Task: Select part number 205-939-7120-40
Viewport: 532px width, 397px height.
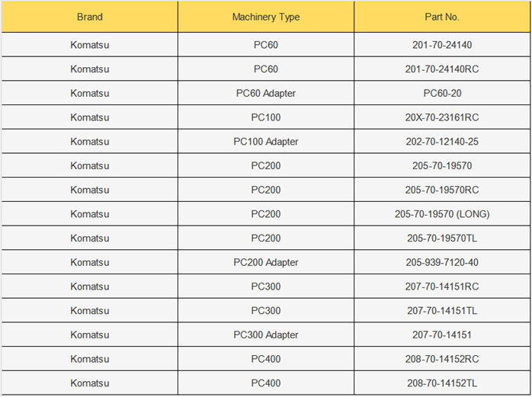Action: [x=442, y=262]
